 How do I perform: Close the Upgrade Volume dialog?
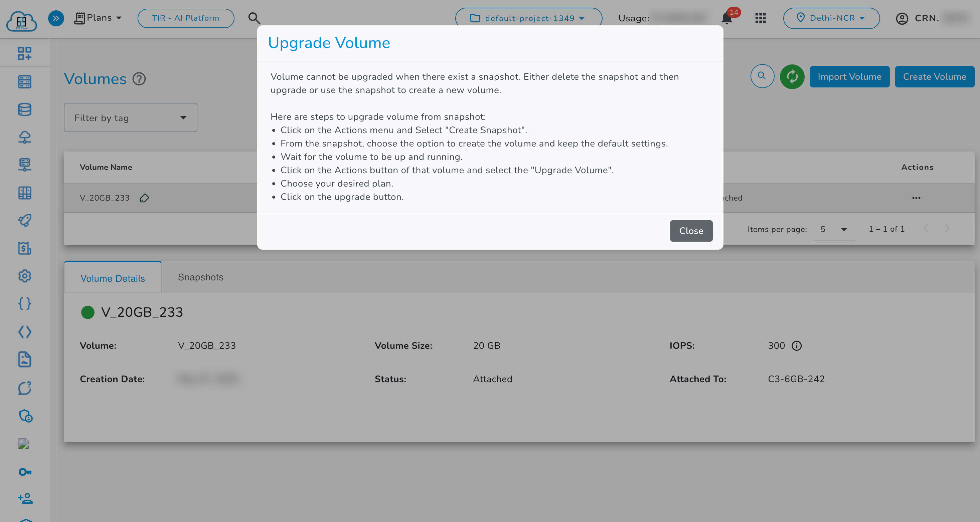(x=691, y=231)
